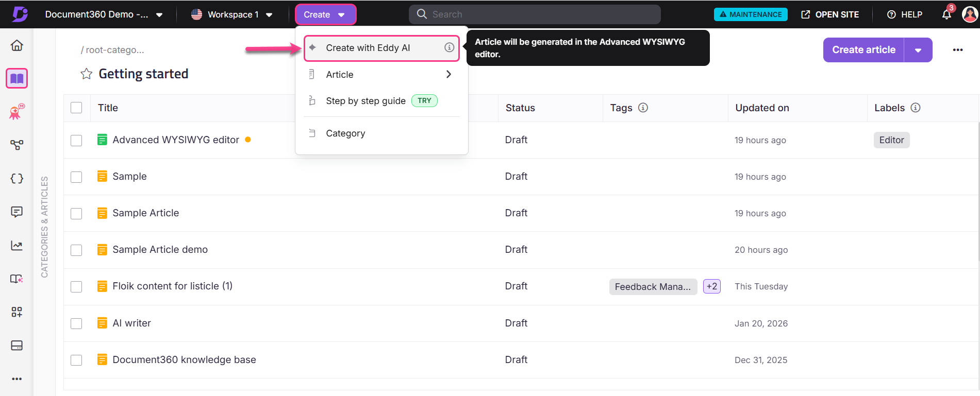Check the Sample Article demo row checkbox
The width and height of the screenshot is (980, 396).
76,250
